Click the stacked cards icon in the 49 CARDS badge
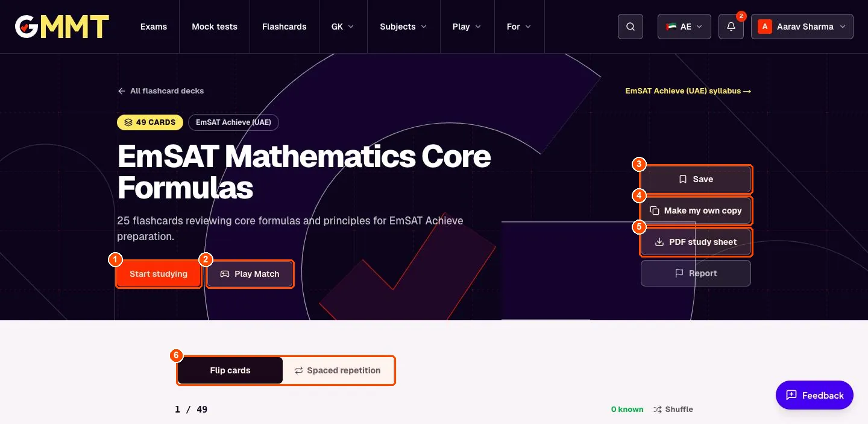The width and height of the screenshot is (868, 424). (128, 122)
